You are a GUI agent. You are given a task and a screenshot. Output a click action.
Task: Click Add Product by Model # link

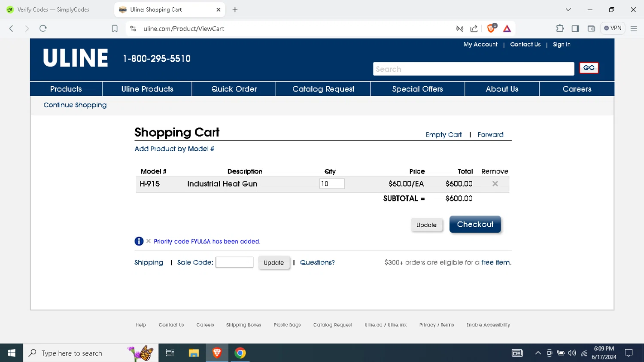click(174, 149)
